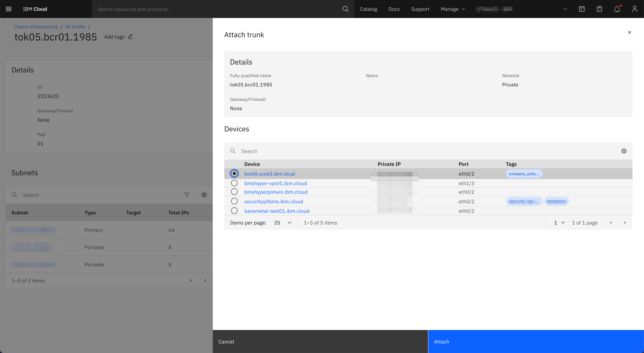
Task: Select baremetal-test01.ibm.cloud radio button
Action: click(x=234, y=211)
